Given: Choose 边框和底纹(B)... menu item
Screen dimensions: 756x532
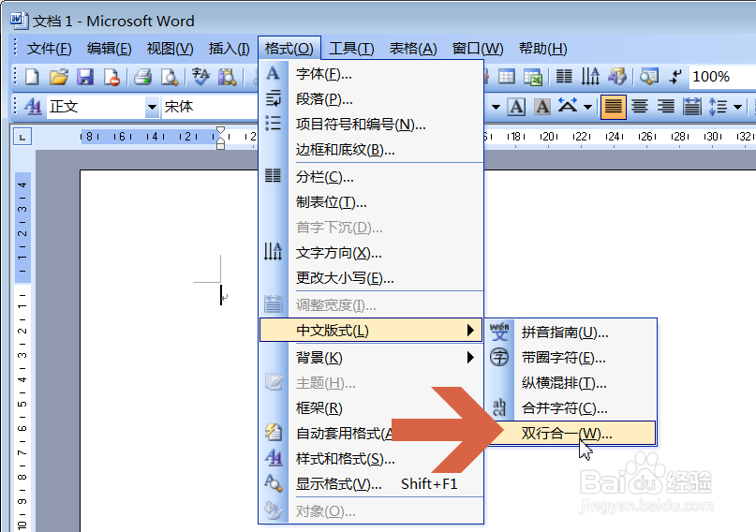Looking at the screenshot, I should (371, 150).
